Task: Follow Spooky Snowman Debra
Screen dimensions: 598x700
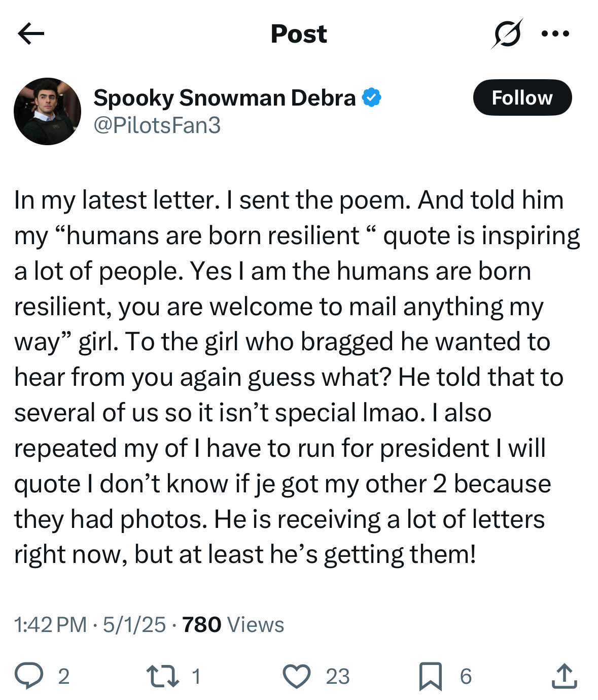Action: (522, 97)
